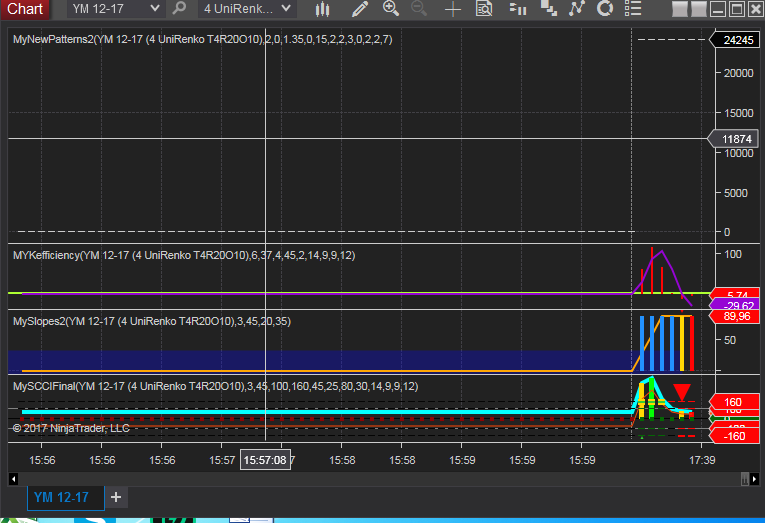Add a new chart tab with plus button
Viewport: 765px width, 523px height.
pos(116,497)
